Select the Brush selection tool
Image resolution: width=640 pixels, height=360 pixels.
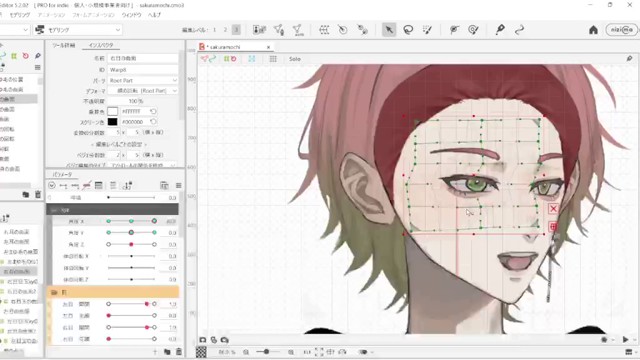427,30
